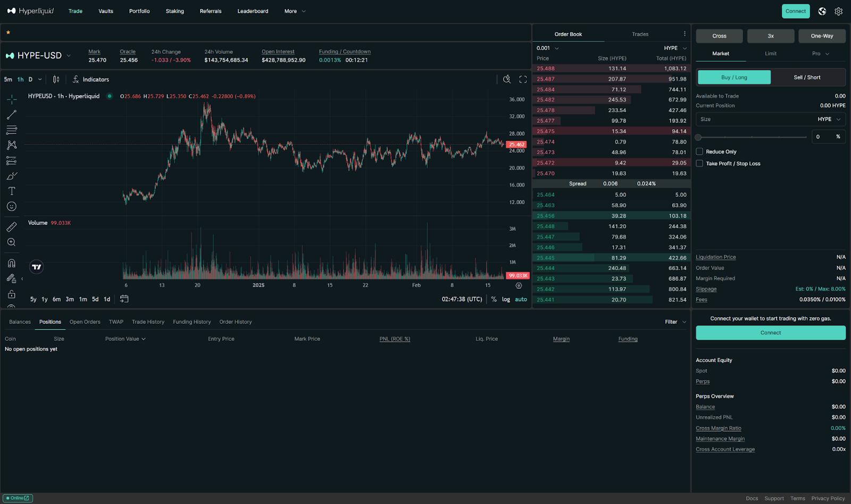Switch to the Trades tab
This screenshot has width=851, height=504.
pos(640,34)
